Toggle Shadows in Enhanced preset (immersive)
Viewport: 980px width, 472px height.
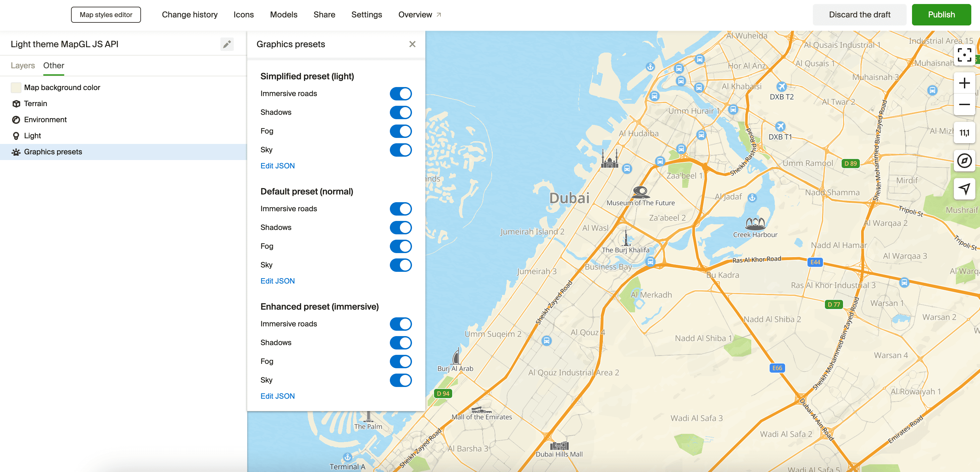point(400,343)
